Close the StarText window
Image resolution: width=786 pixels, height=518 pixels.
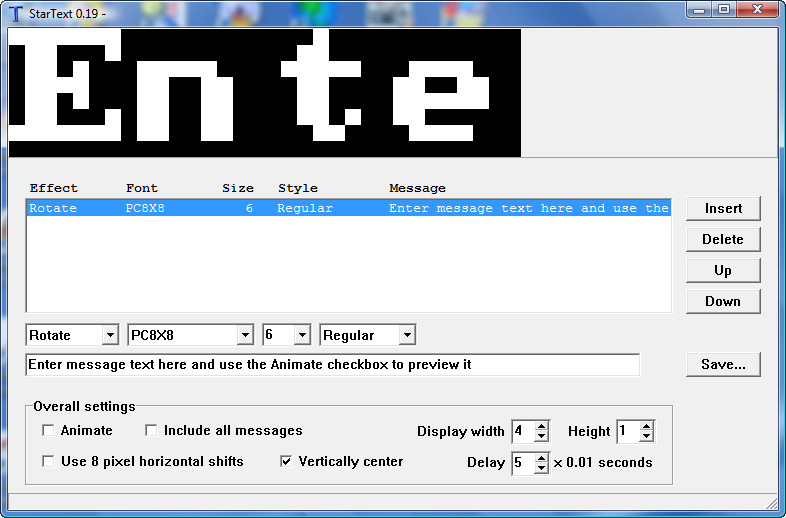[x=758, y=9]
